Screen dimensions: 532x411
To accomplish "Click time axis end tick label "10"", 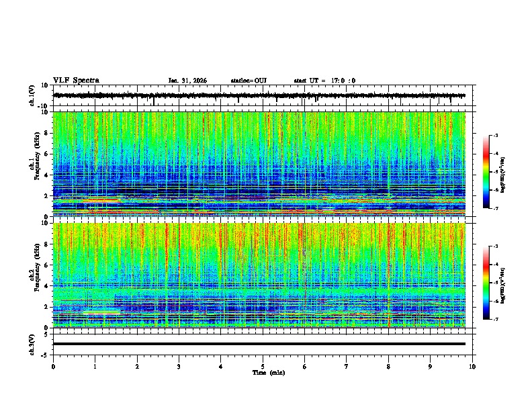I will point(472,367).
